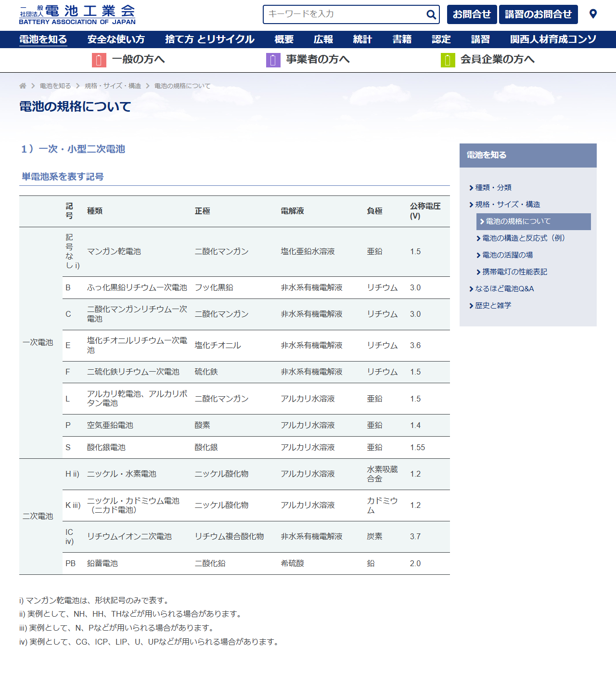Open the 安全な使い方 navigation menu
The image size is (616, 674).
click(116, 39)
